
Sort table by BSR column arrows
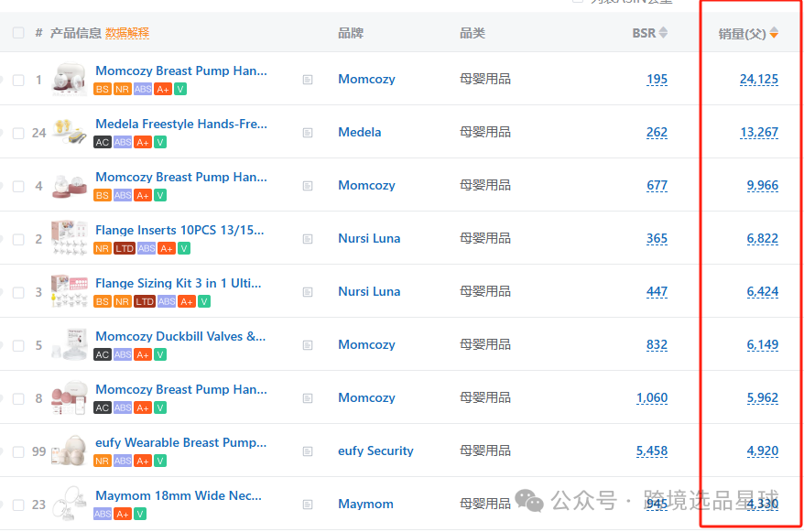pyautogui.click(x=663, y=33)
